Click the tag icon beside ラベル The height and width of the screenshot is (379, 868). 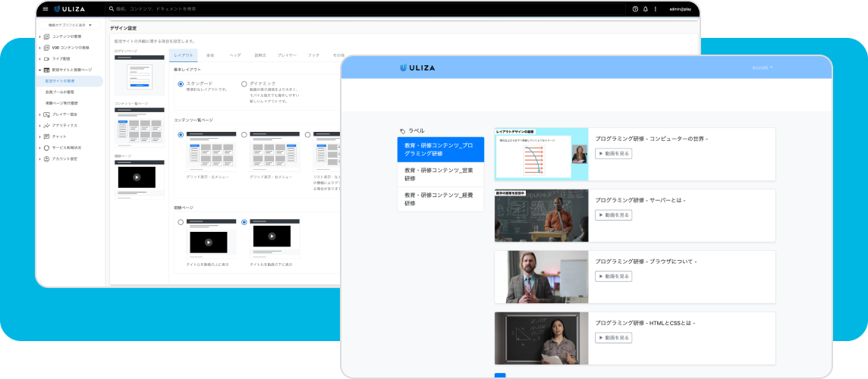click(402, 131)
